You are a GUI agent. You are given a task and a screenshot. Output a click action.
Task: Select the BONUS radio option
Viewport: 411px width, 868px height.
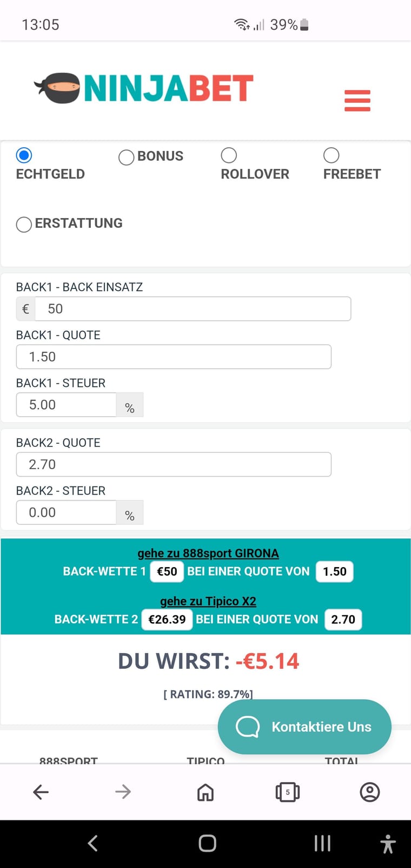tap(126, 157)
